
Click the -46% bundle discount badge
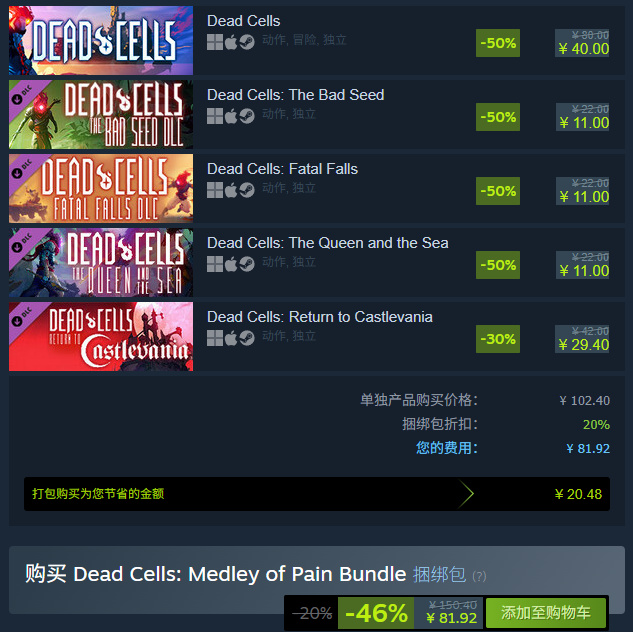376,613
